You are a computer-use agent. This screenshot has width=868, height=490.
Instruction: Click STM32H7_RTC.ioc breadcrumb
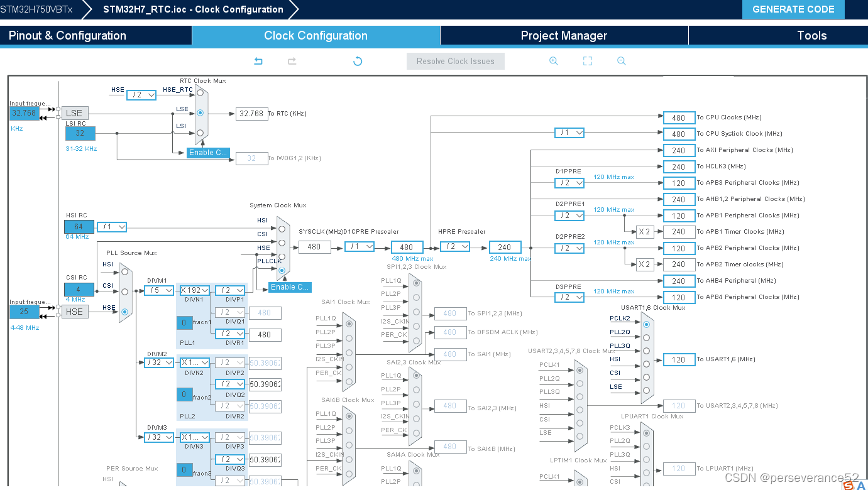click(193, 9)
